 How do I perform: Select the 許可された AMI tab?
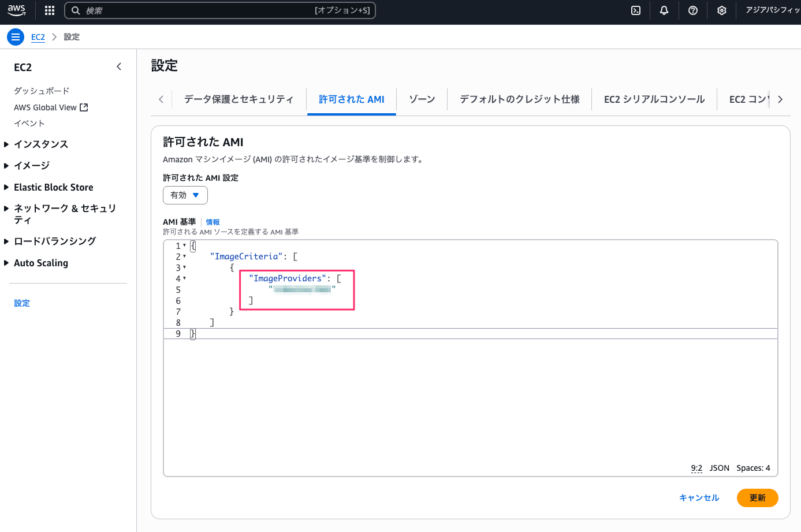(x=352, y=99)
